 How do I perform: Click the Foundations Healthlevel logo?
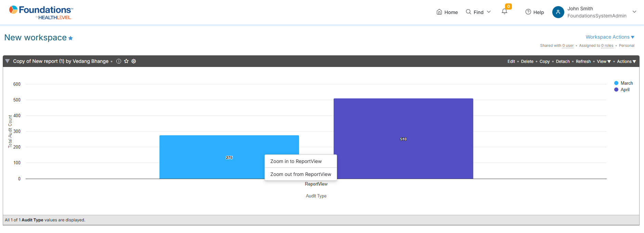(x=41, y=12)
